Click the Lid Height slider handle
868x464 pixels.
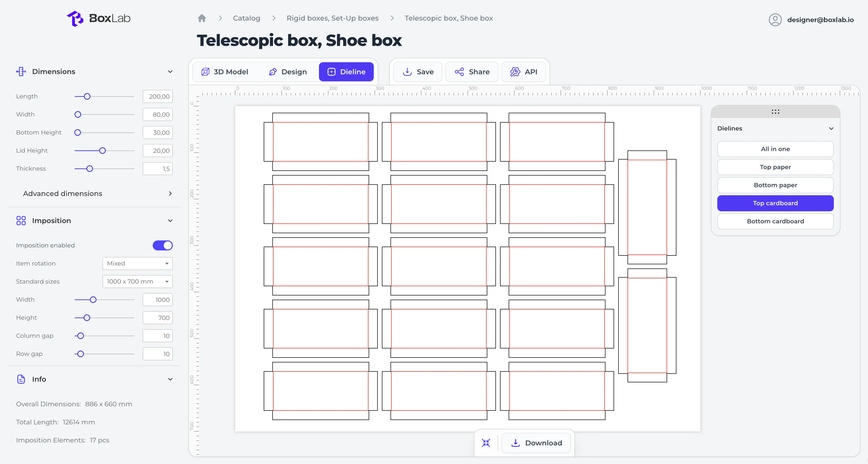pos(102,151)
